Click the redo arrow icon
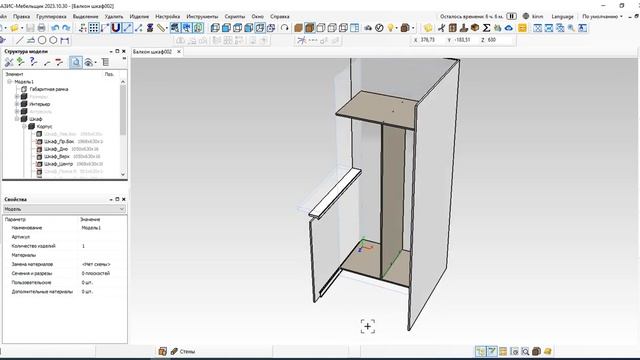Screen dimensions: 640x360 click(66, 28)
